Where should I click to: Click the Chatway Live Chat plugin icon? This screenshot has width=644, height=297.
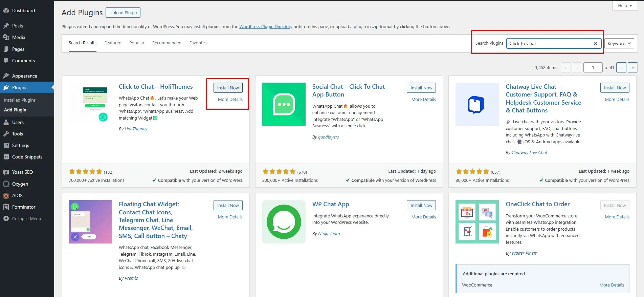477,104
